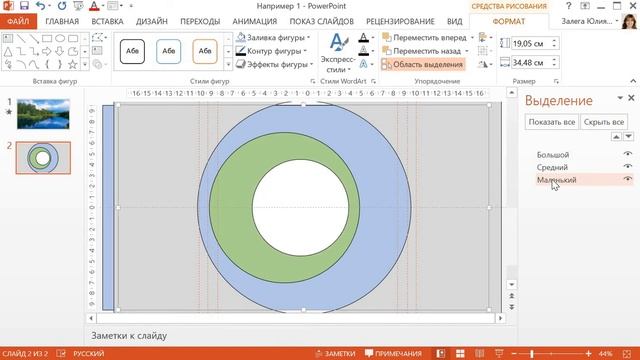Select the Right Arrow shape in gallery

47,51
